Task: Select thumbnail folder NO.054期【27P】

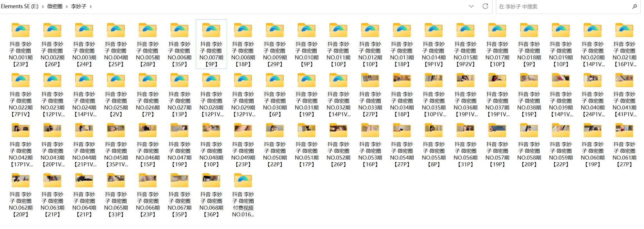Action: (402, 145)
